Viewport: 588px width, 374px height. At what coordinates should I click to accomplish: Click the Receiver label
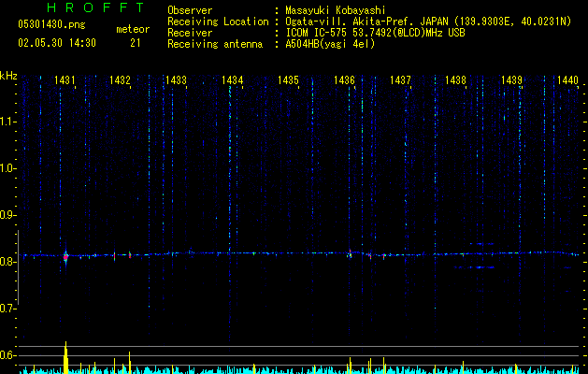[x=190, y=33]
